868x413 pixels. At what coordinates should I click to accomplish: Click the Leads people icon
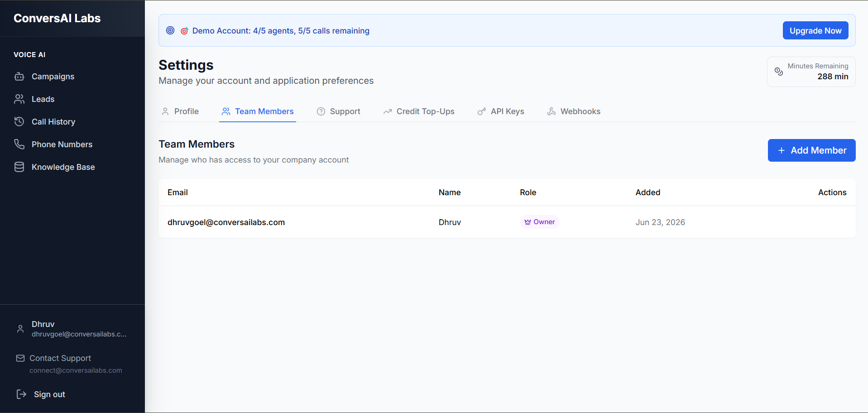tap(19, 99)
